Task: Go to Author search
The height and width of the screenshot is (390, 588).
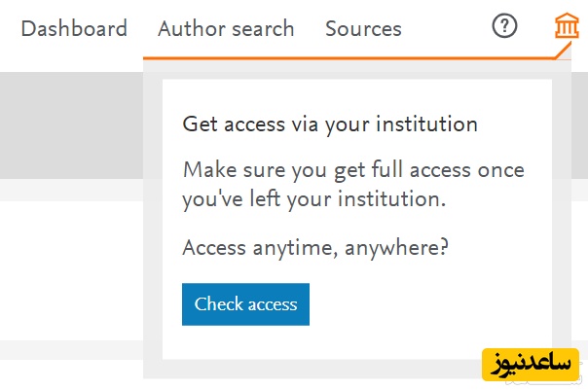Action: 226,28
